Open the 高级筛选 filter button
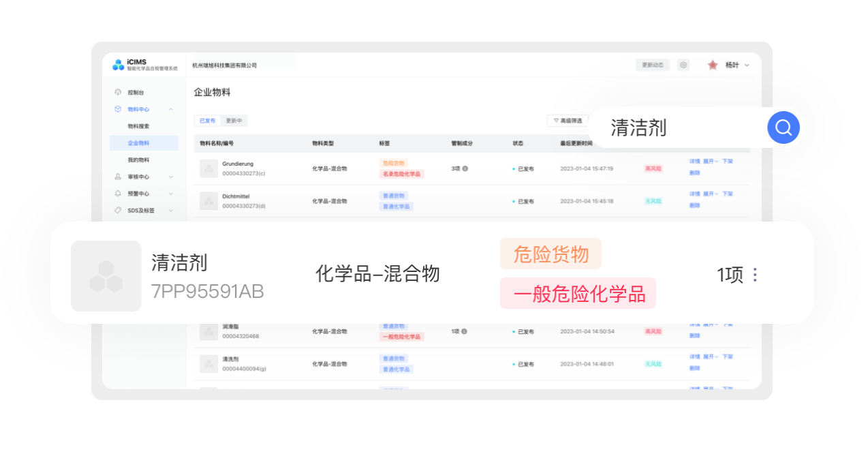 point(568,121)
